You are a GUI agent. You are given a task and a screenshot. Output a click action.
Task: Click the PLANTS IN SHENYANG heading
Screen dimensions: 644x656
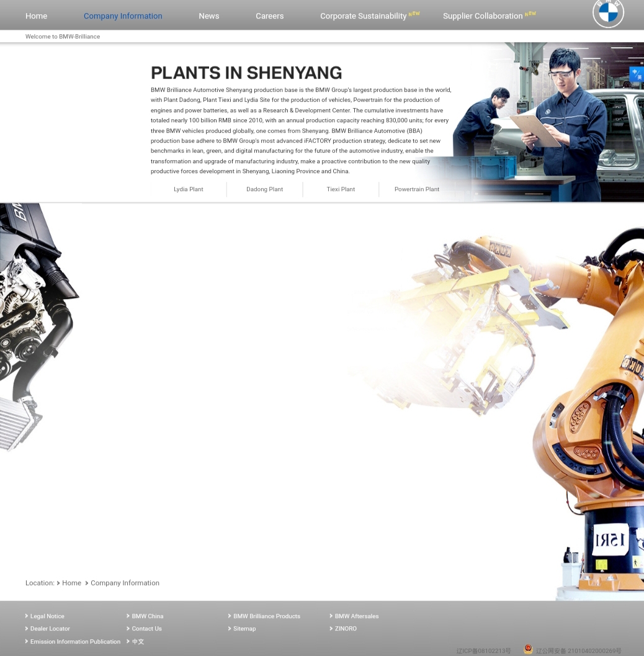(246, 73)
